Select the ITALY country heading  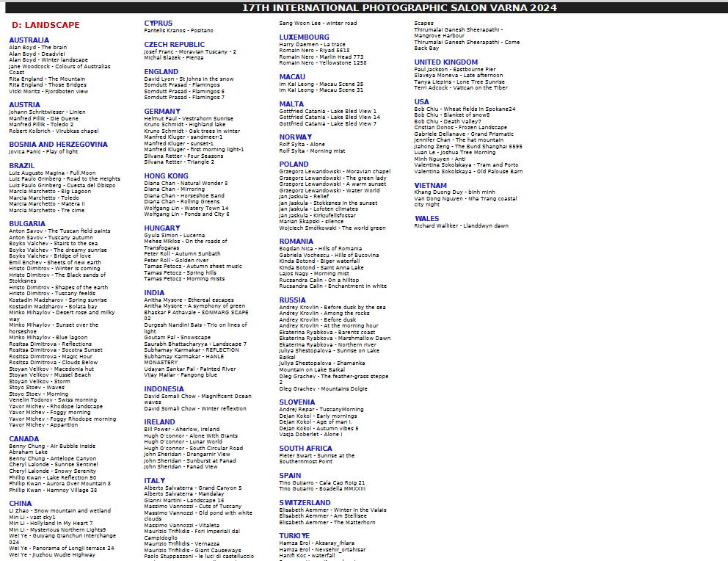(155, 481)
